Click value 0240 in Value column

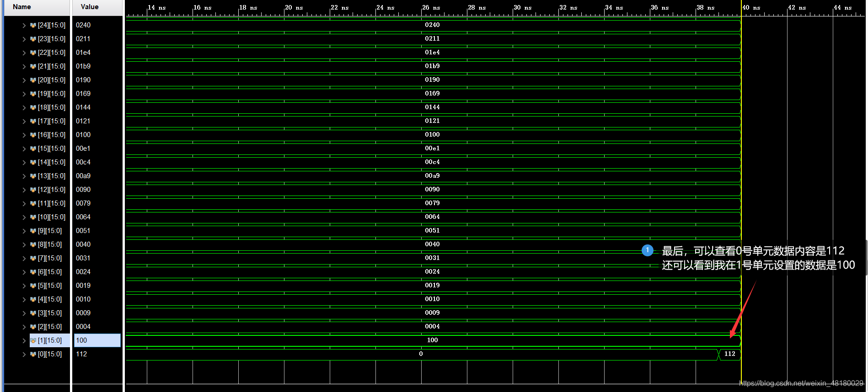(x=83, y=25)
